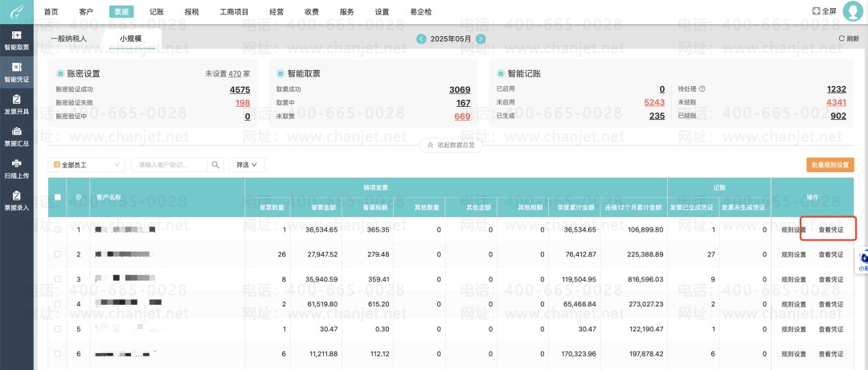Check the checkbox for row 6
The image size is (868, 370).
coord(58,354)
